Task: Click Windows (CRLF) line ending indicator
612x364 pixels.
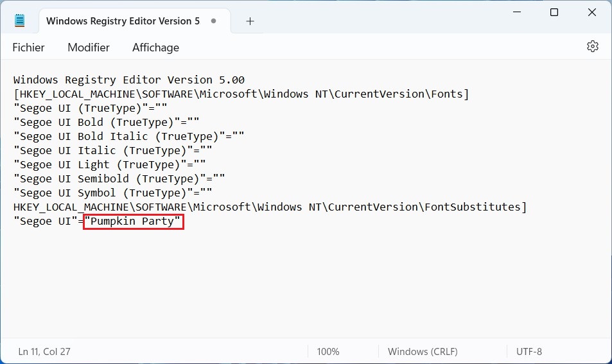Action: coord(423,352)
